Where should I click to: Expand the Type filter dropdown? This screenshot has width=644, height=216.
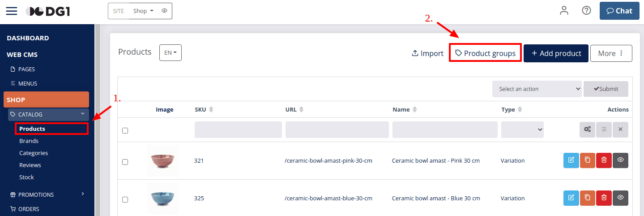tap(522, 130)
